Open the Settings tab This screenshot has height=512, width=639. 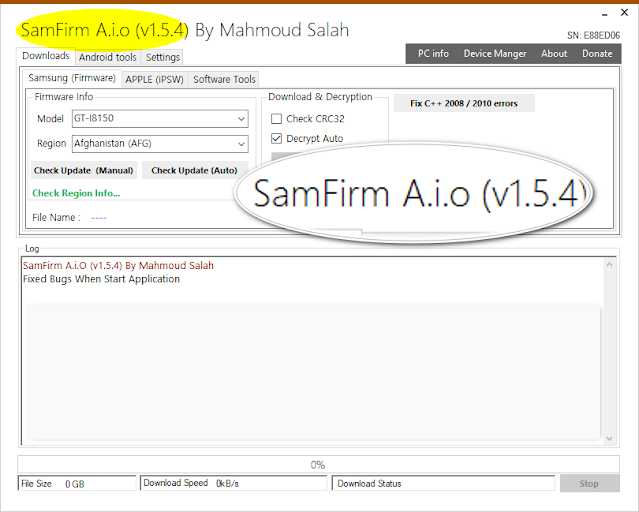[163, 57]
